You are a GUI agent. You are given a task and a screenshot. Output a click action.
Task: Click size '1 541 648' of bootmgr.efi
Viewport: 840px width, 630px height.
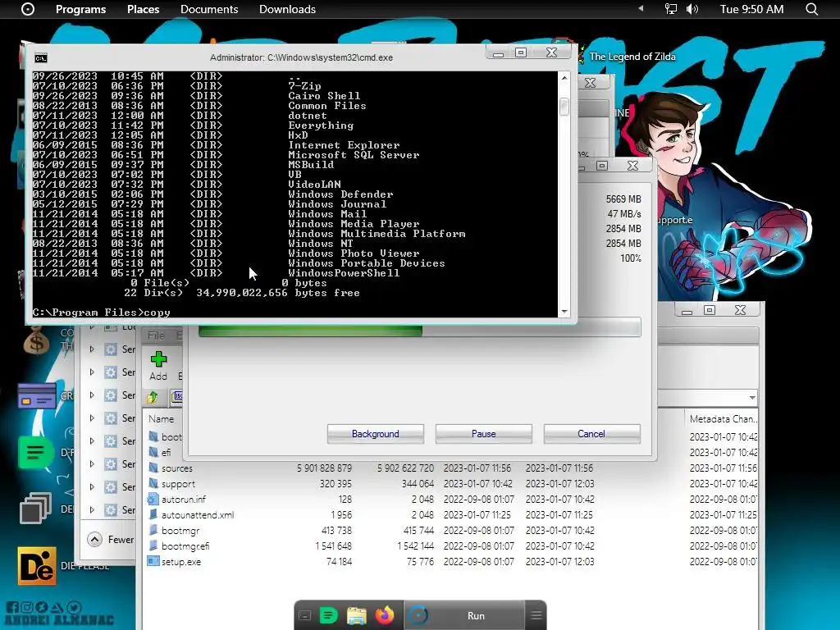(333, 546)
